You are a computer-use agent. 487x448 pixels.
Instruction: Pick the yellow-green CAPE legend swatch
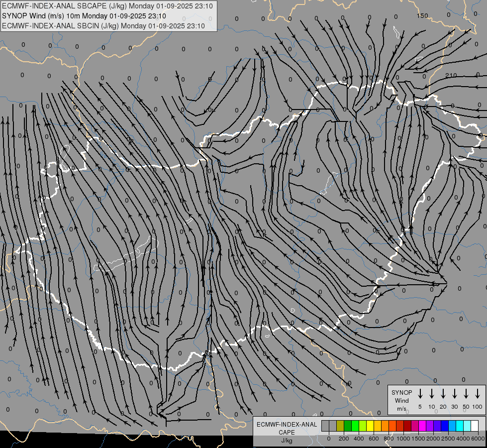coord(363,426)
